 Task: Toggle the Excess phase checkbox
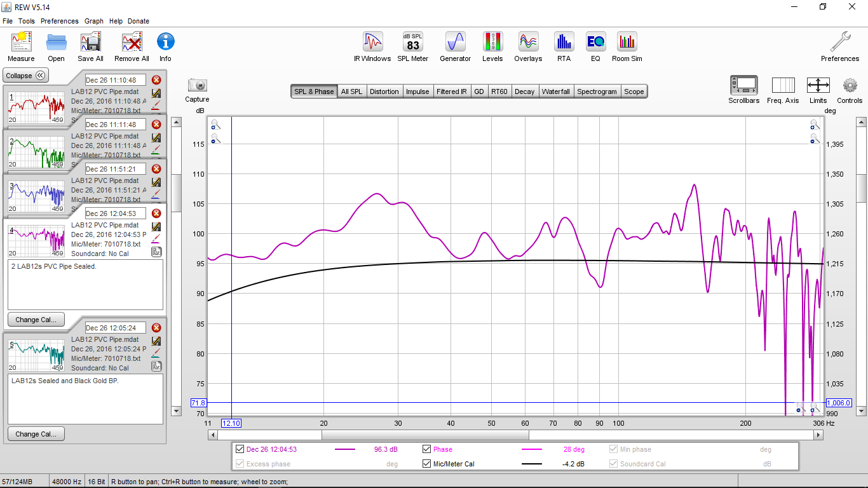point(240,464)
